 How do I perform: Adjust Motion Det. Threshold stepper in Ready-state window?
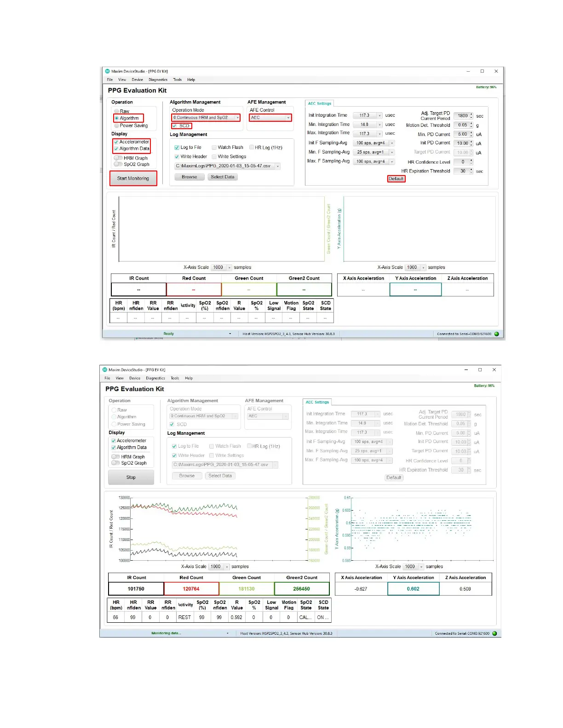[471, 125]
